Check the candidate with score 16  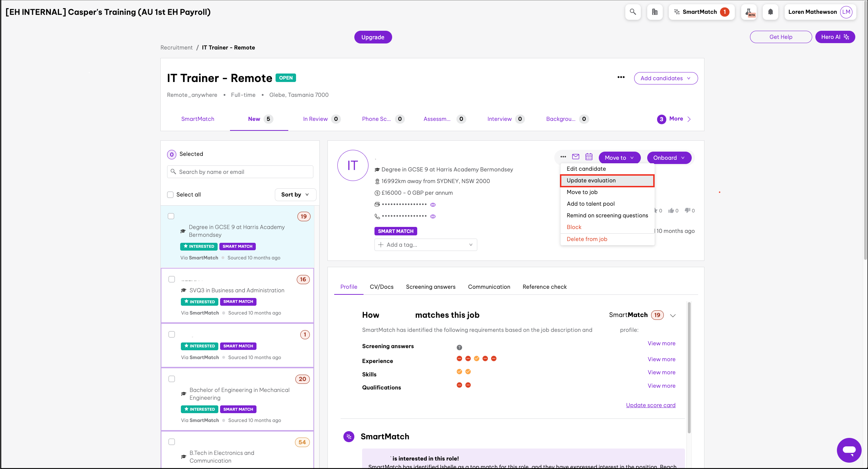pos(172,279)
